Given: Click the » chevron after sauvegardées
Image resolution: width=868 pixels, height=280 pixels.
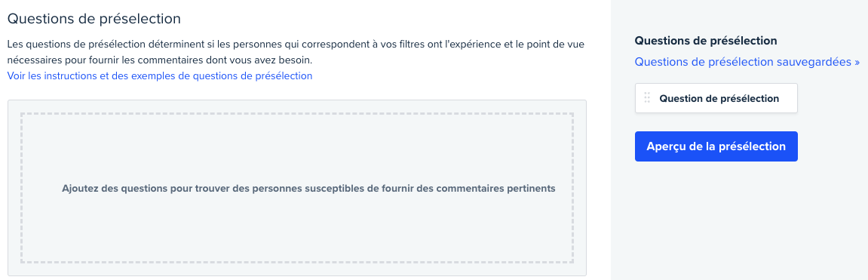Looking at the screenshot, I should (857, 62).
